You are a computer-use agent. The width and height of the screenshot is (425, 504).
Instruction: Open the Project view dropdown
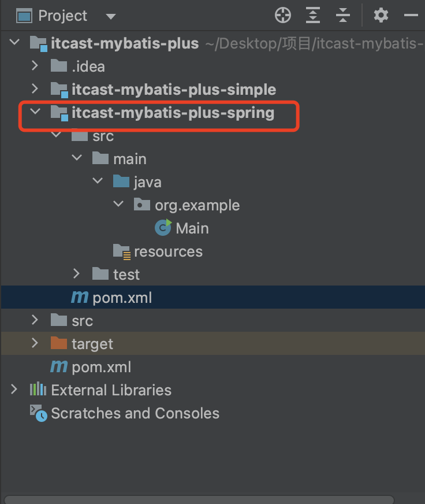point(111,16)
